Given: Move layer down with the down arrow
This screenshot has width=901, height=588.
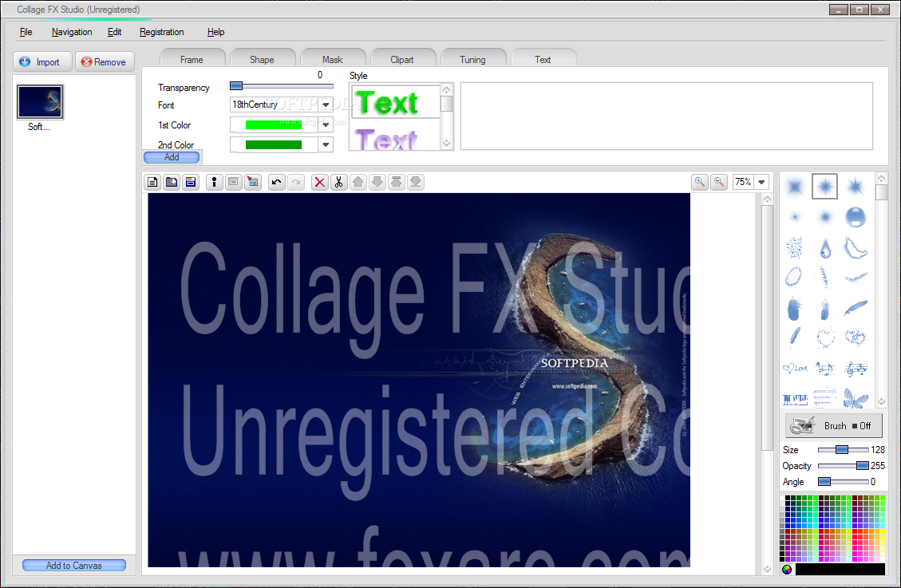Looking at the screenshot, I should coord(377,182).
